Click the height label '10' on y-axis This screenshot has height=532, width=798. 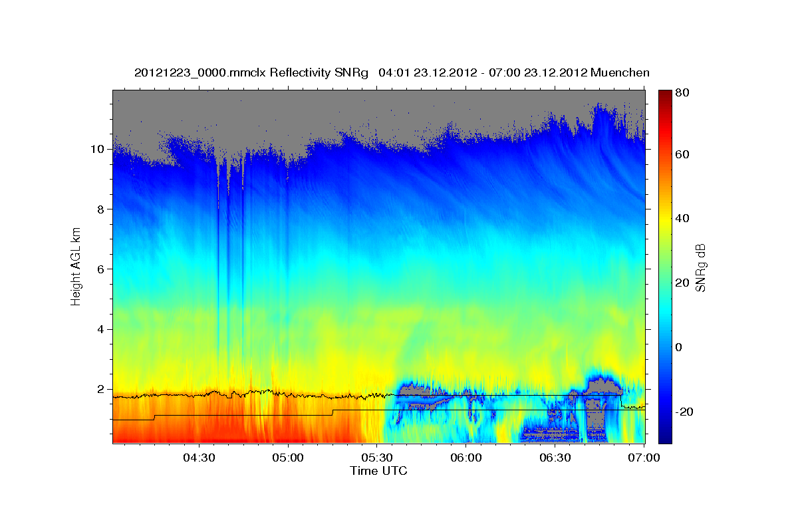pos(98,149)
